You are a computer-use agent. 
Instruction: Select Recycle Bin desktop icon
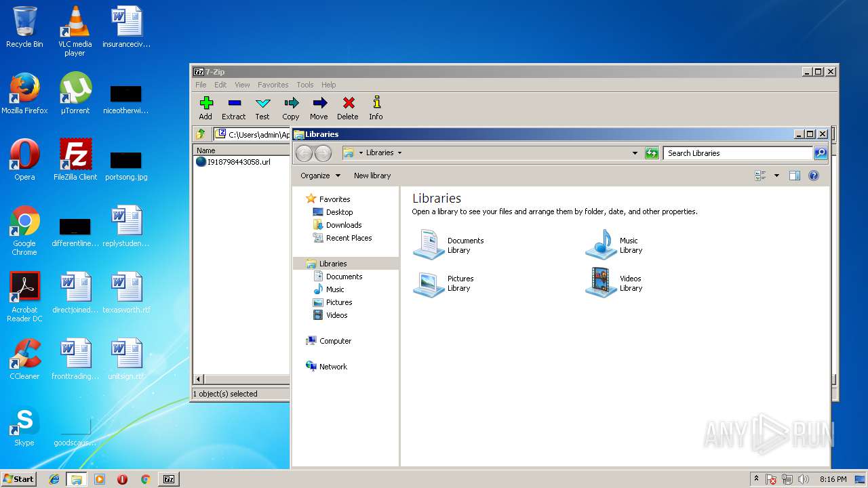point(24,27)
